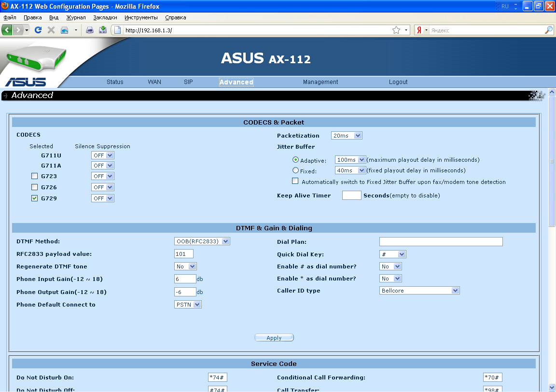Screen dimensions: 556x392
Task: Select Adaptive jitter buffer radio
Action: click(295, 160)
